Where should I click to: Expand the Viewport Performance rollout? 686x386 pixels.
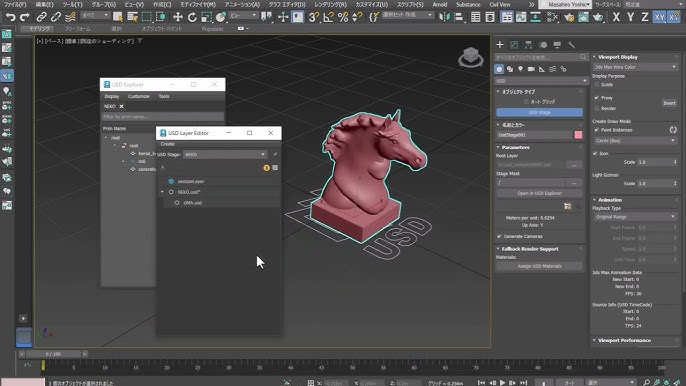624,340
